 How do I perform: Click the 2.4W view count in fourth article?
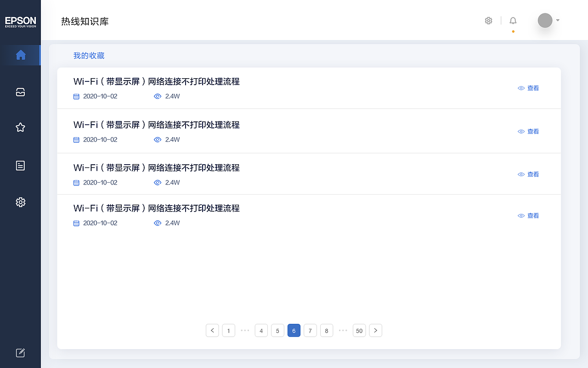[173, 223]
